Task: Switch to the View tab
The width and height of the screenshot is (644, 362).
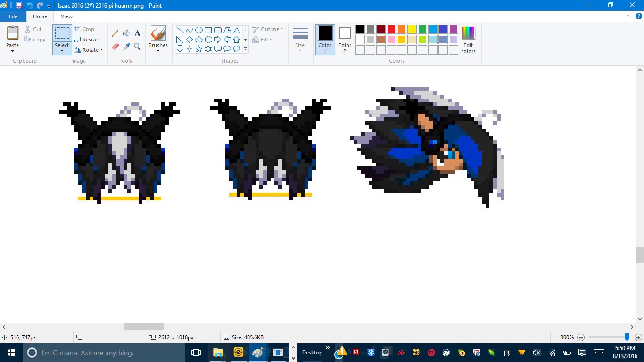Action: 66,16
